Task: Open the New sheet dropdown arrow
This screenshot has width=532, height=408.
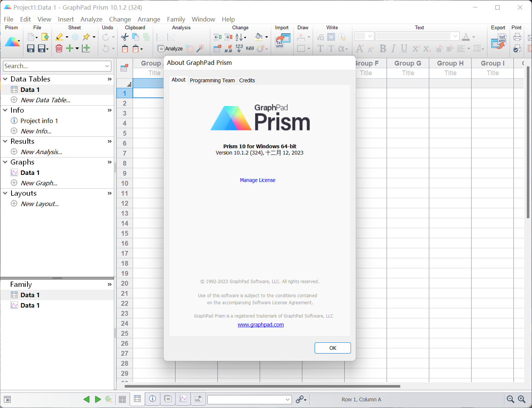Action: point(77,49)
